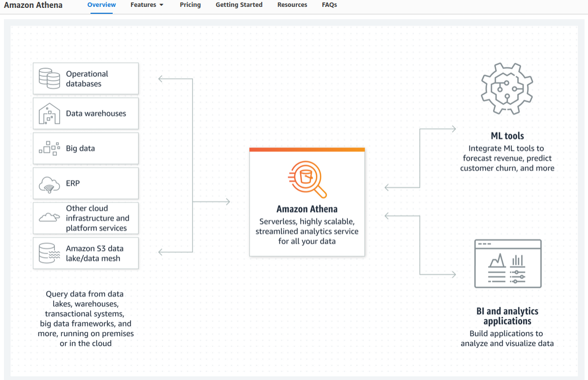Click the Amazon S3 data lake icon
This screenshot has width=588, height=380.
pos(49,253)
